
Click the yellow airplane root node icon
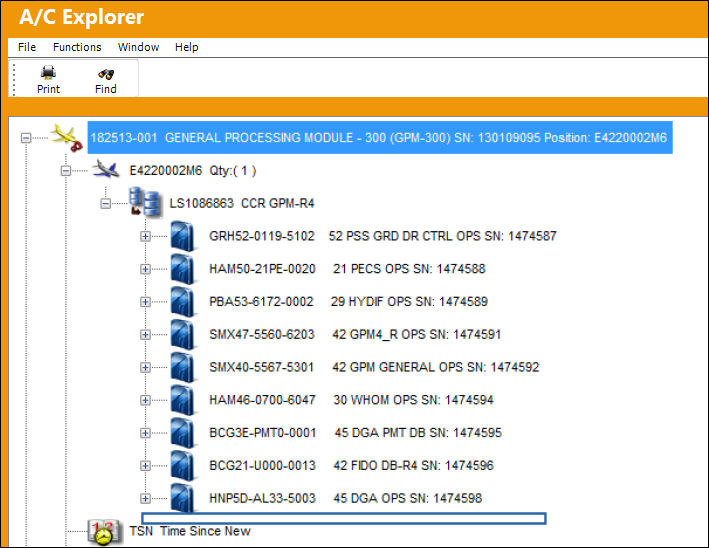click(66, 137)
